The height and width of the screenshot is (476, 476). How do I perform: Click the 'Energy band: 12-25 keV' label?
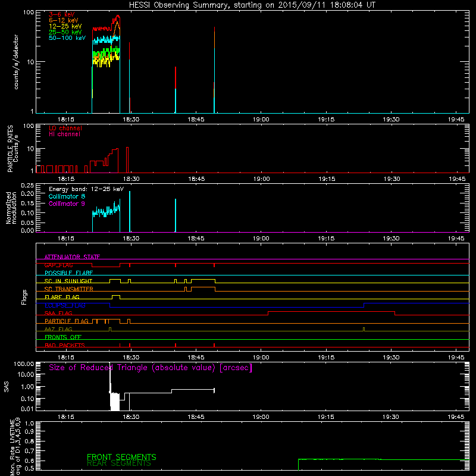tap(86, 189)
